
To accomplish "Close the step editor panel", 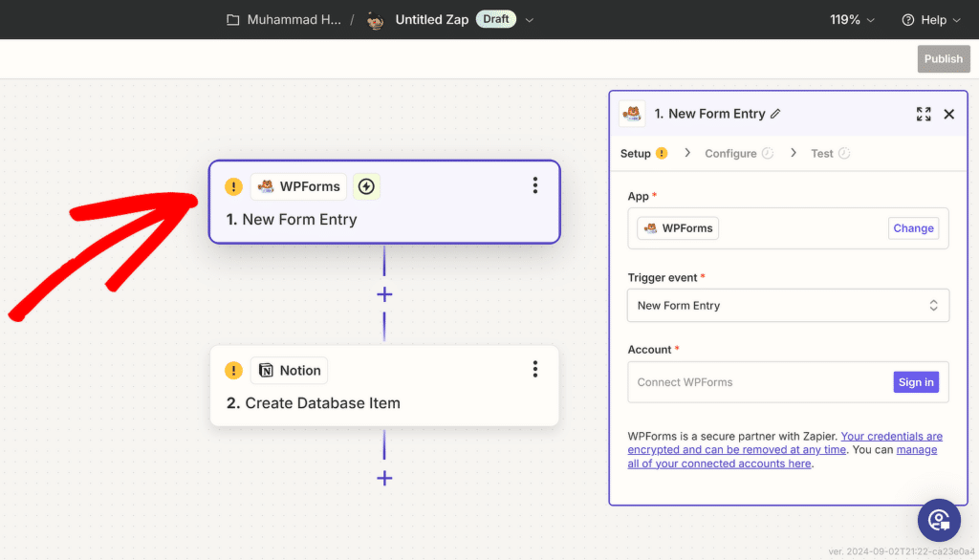I will [949, 114].
